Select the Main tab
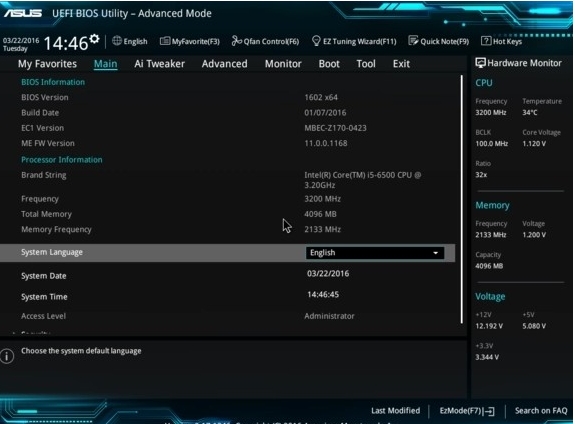This screenshot has height=424, width=577. point(106,64)
